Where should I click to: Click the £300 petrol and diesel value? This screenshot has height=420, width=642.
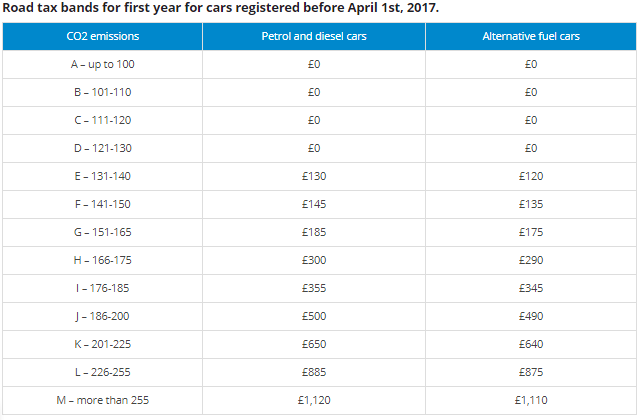coord(314,260)
